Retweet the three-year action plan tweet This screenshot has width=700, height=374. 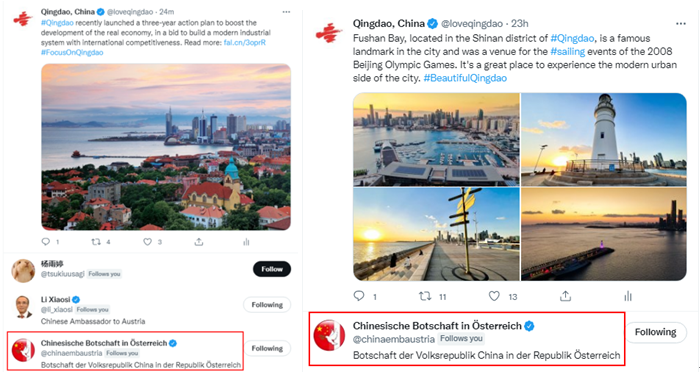click(x=96, y=242)
